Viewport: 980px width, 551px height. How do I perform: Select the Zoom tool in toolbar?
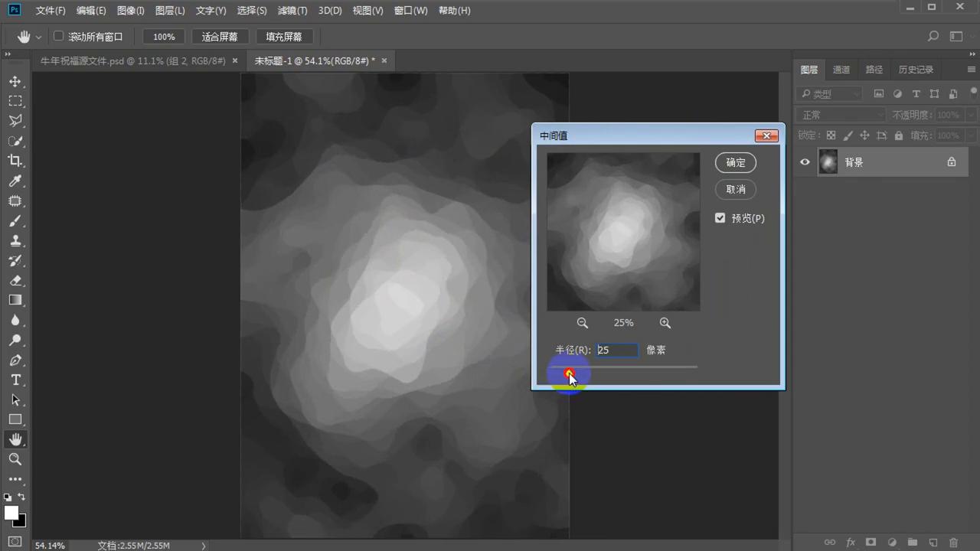click(x=15, y=459)
